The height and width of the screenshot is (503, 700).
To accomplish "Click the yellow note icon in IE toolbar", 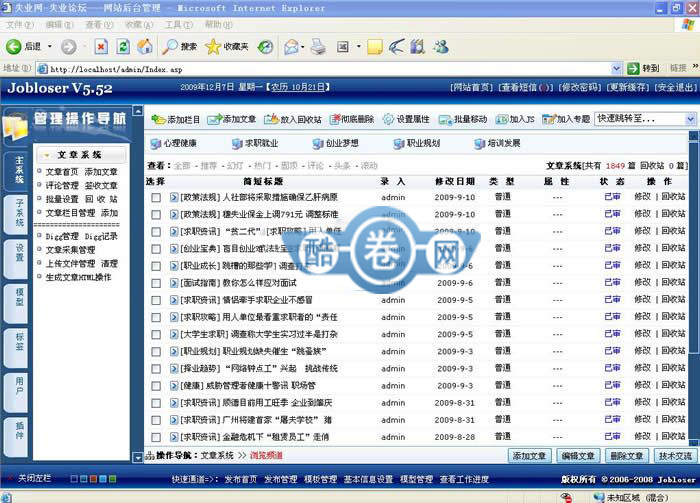I will [375, 46].
